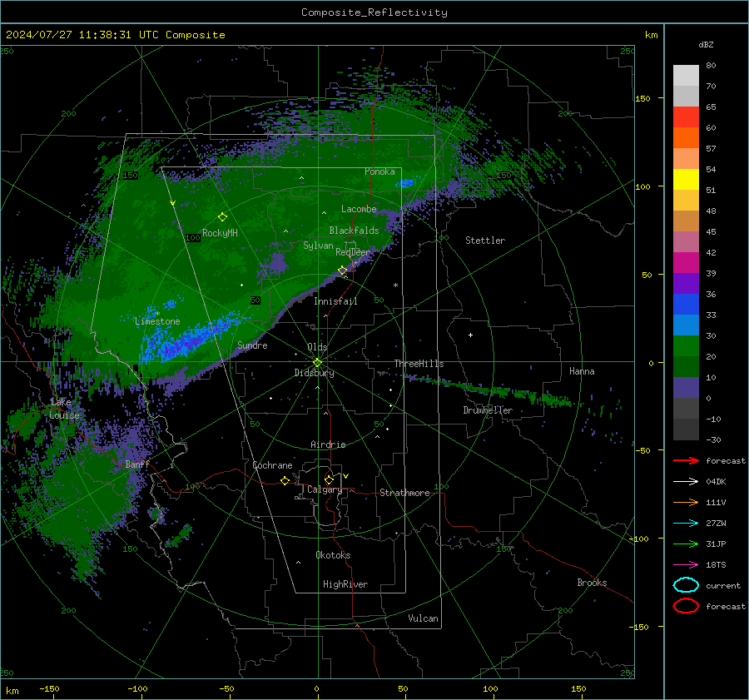Click the HighRiver label on the map

tap(345, 584)
